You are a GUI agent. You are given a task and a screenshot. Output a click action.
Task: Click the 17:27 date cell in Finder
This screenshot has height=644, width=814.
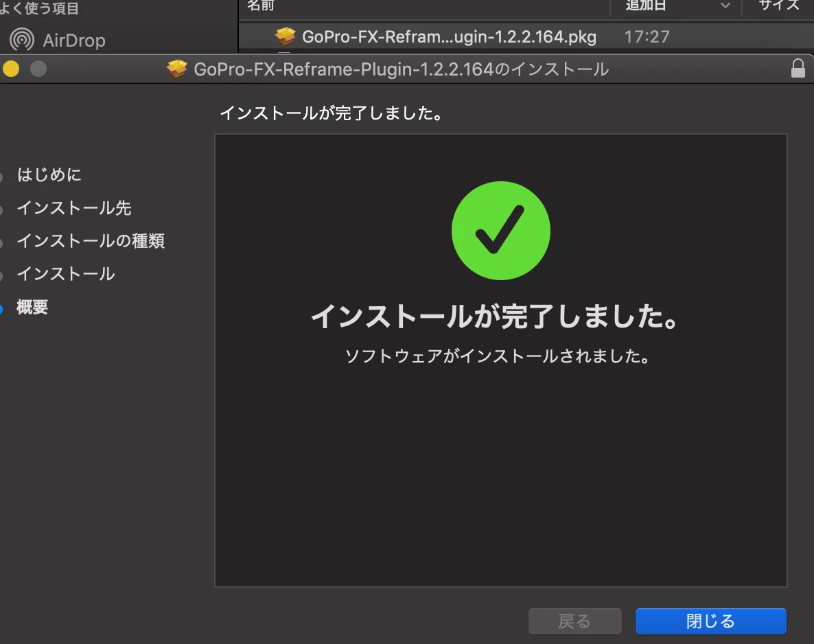click(x=647, y=36)
